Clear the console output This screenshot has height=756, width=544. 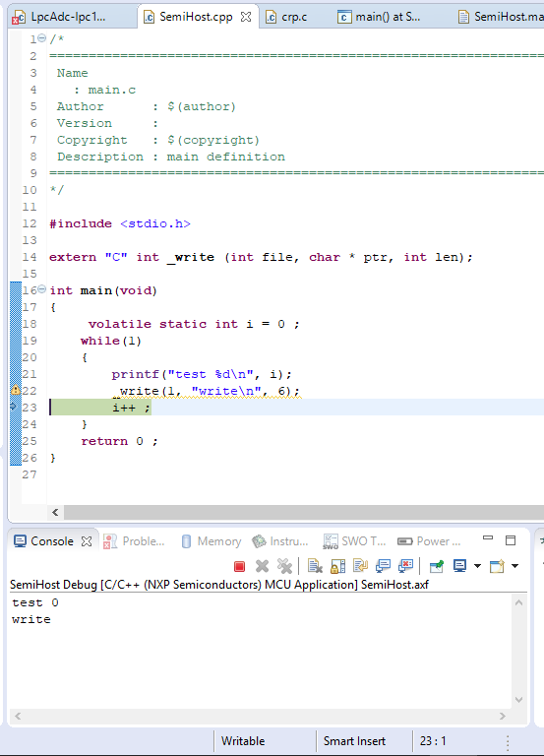click(x=315, y=566)
